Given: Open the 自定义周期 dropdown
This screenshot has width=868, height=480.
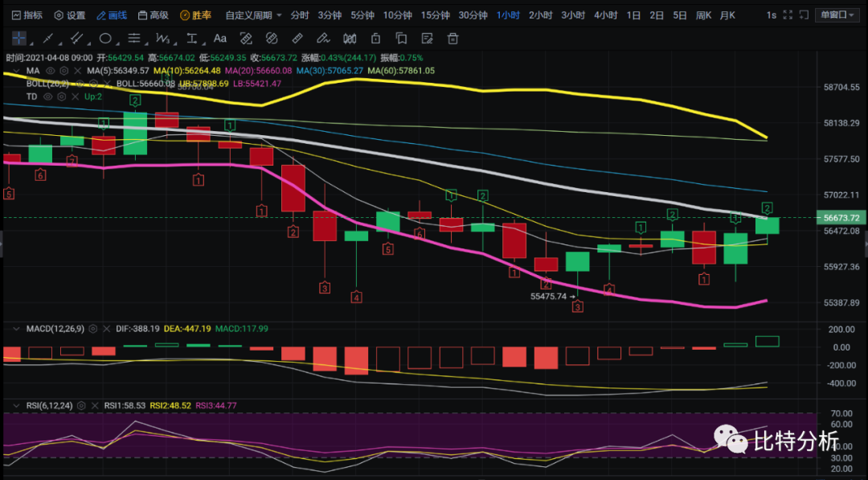Looking at the screenshot, I should (253, 15).
